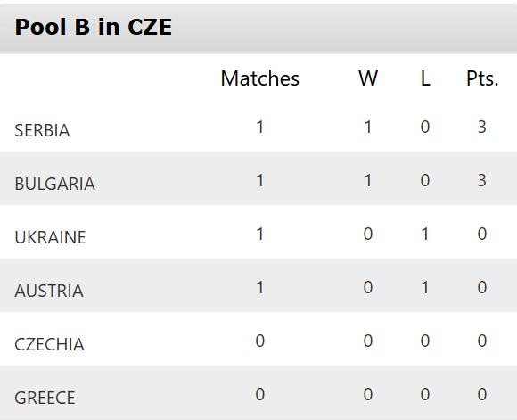Open the BULGARIA team row
Viewport: 517px width, 420px height.
258,178
